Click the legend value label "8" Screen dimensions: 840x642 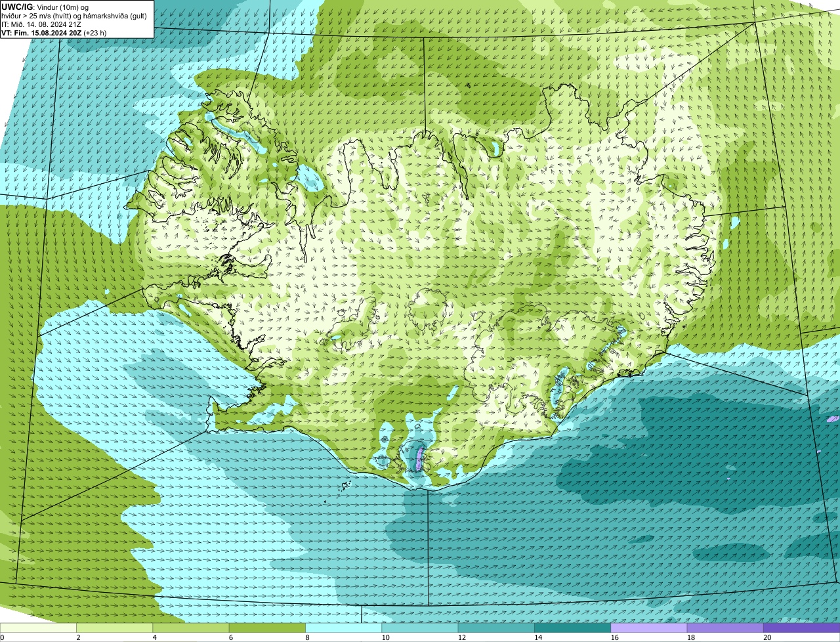pos(307,637)
